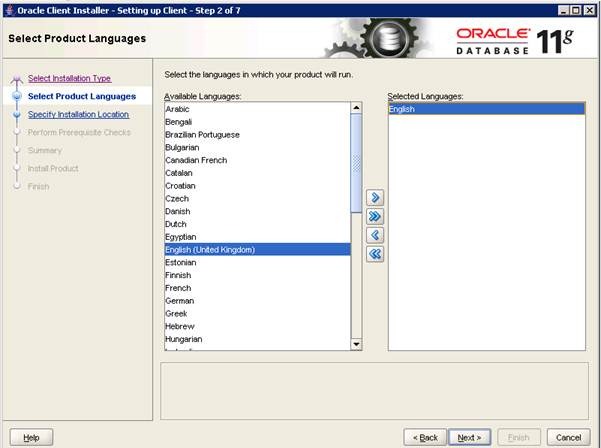The width and height of the screenshot is (601, 448).
Task: Click the remove all languages double-arrow button
Action: pyautogui.click(x=375, y=254)
